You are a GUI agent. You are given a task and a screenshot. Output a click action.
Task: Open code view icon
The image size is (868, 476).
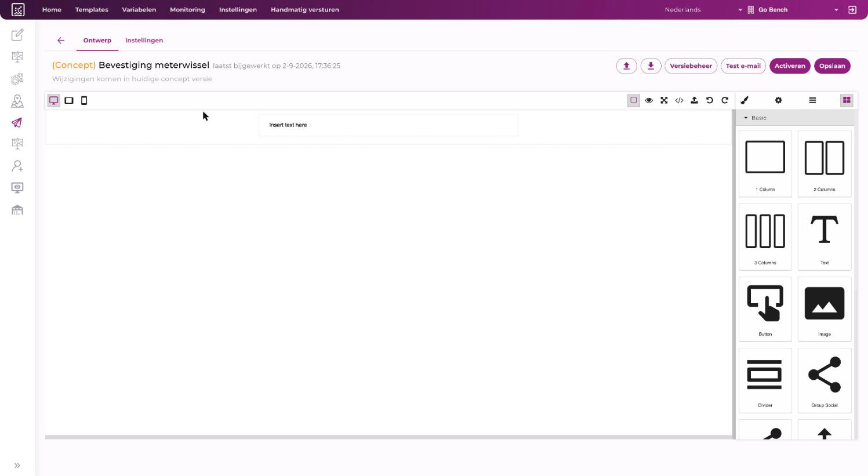(x=679, y=100)
